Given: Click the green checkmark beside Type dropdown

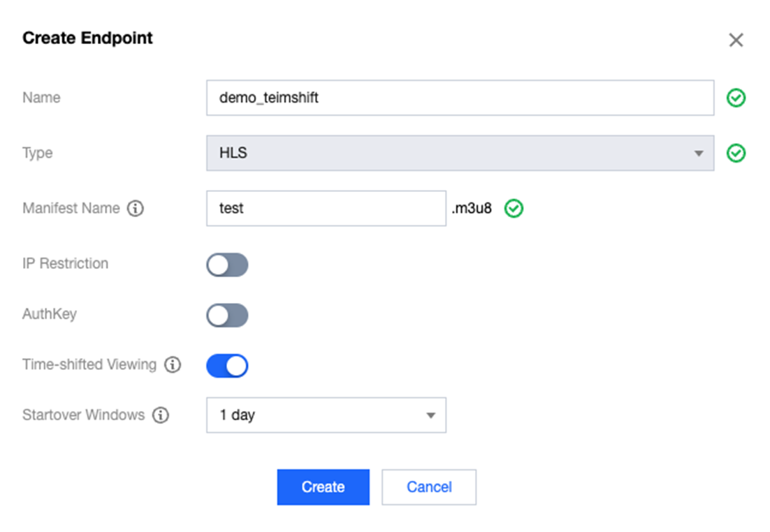Looking at the screenshot, I should tap(736, 153).
